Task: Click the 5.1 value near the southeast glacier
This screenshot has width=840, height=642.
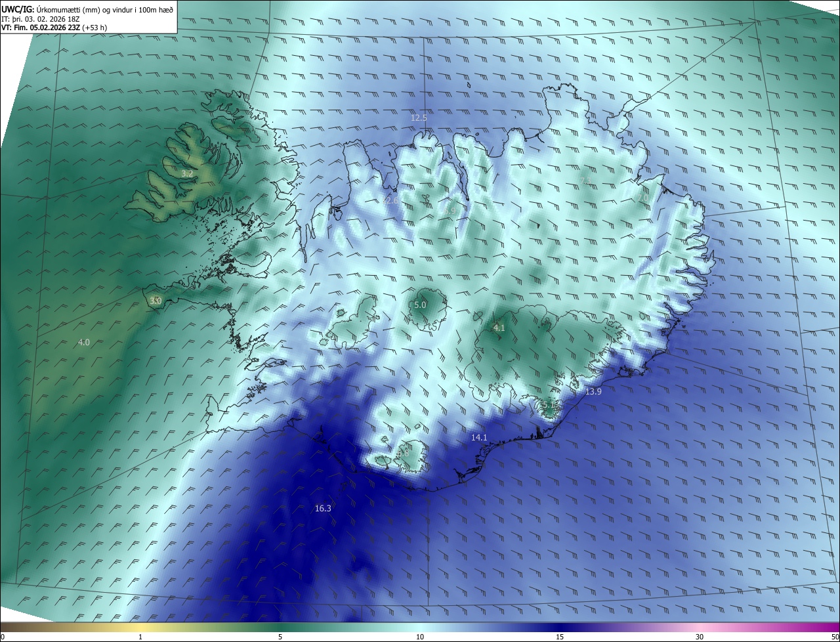Action: [549, 406]
